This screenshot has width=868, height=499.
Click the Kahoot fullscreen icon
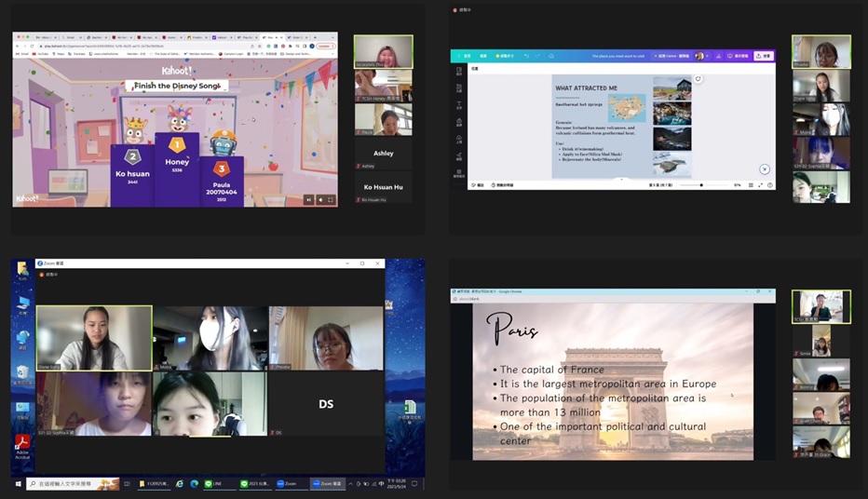tap(331, 199)
